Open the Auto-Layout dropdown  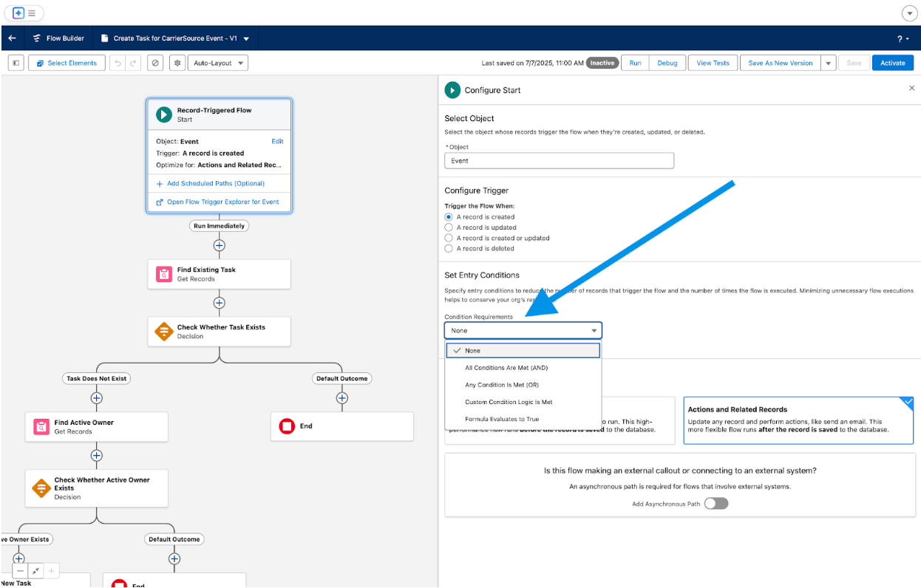pyautogui.click(x=218, y=63)
